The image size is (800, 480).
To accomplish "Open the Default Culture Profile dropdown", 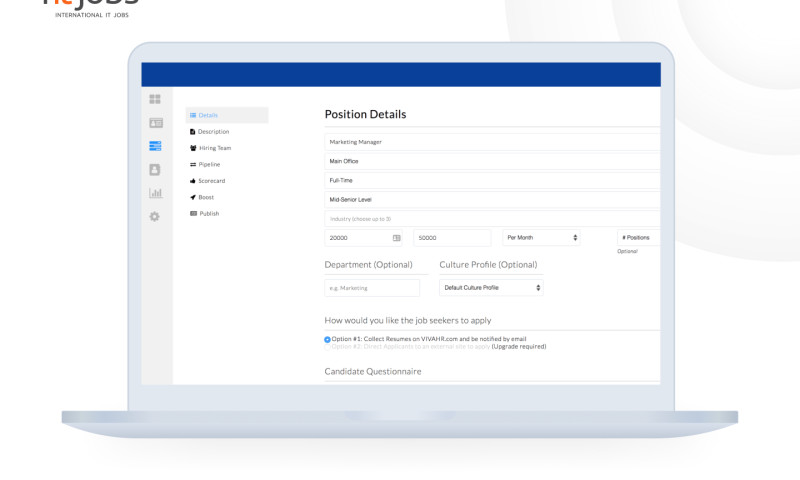I will pos(491,288).
